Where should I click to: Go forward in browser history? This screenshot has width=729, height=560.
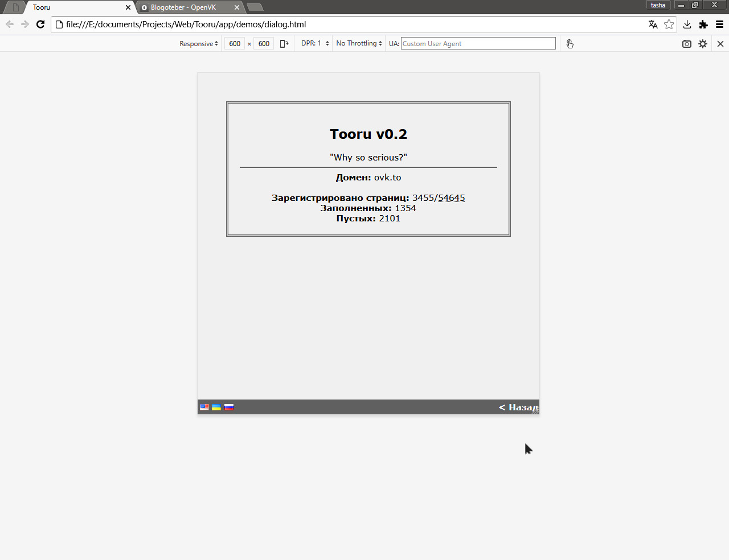(x=25, y=24)
